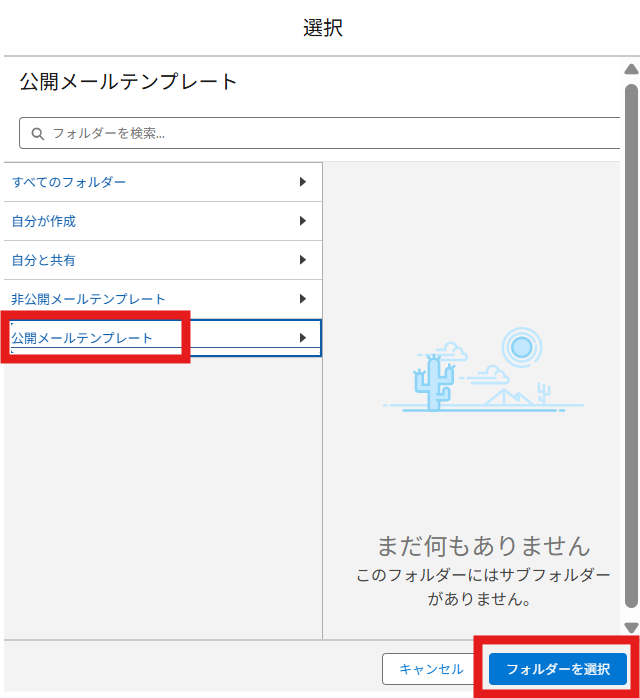Select the すべてのフォルダー folder
This screenshot has height=698, width=640.
69,182
